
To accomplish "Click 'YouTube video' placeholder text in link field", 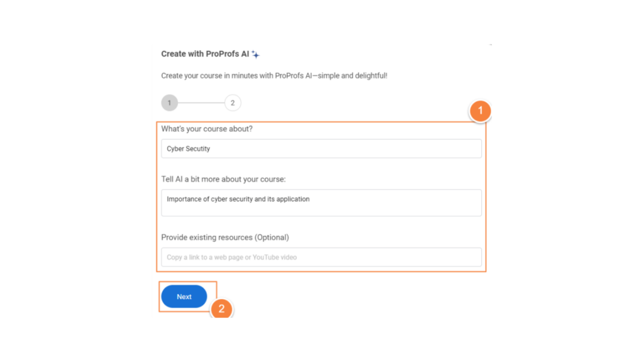I will pyautogui.click(x=274, y=257).
